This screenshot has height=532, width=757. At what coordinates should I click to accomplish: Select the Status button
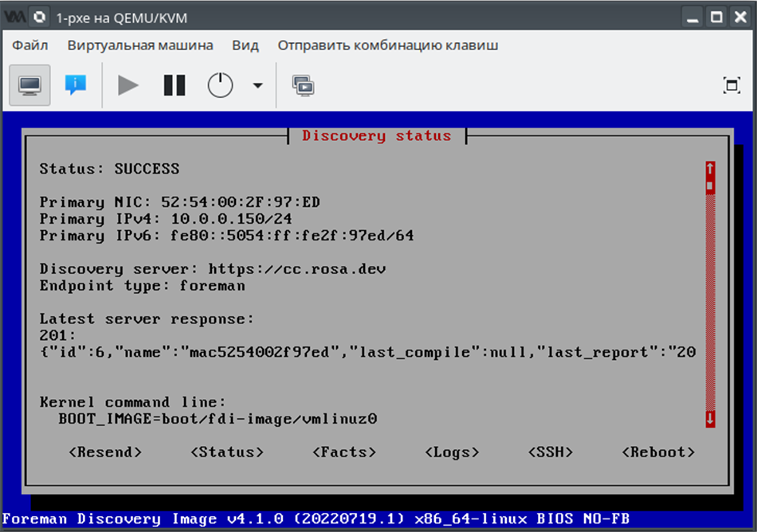pos(227,452)
